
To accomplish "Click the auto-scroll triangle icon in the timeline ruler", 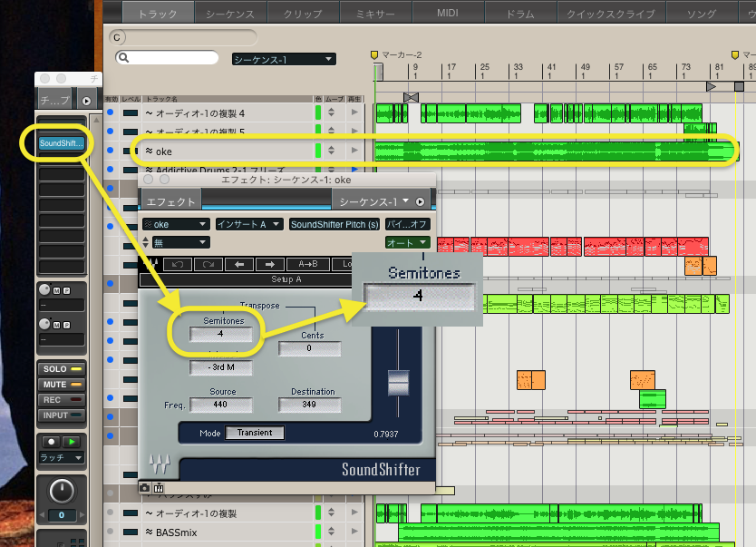I will pyautogui.click(x=711, y=86).
